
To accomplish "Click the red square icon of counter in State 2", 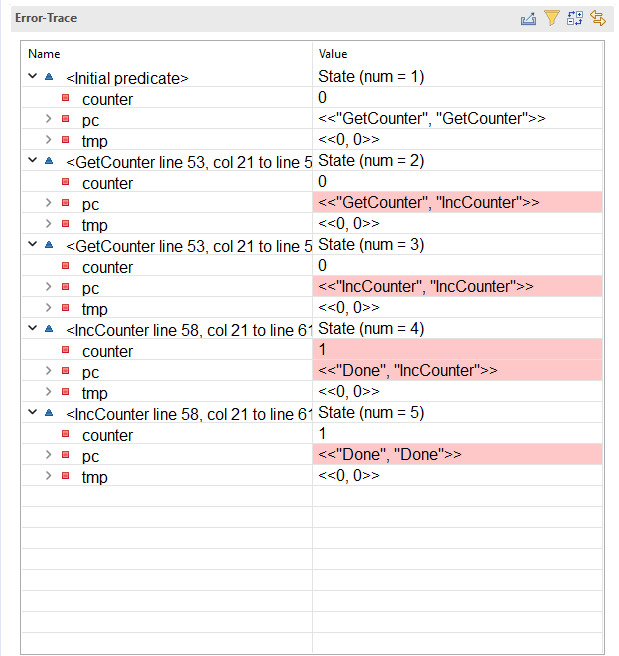I will (65, 182).
